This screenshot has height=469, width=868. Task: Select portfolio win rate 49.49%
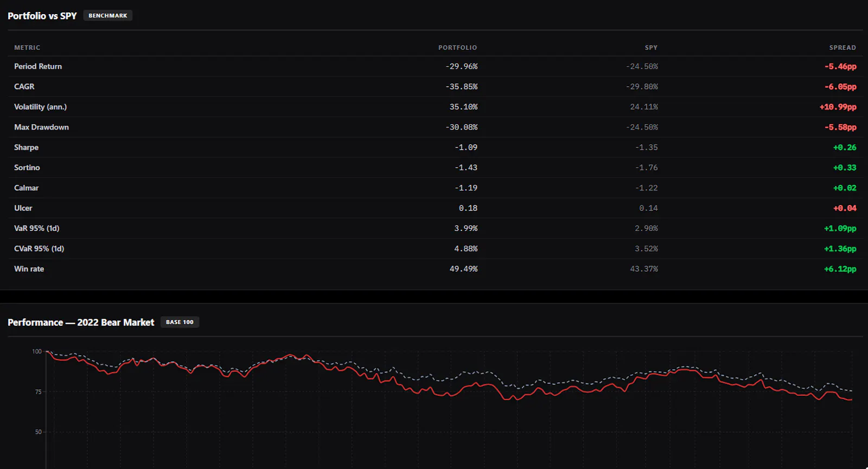point(464,269)
